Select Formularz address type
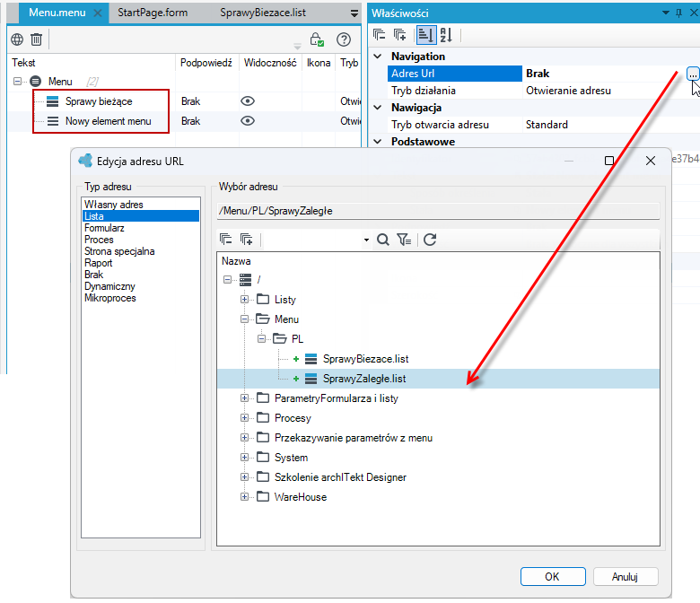Viewport: 700px width, 603px height. coord(104,228)
